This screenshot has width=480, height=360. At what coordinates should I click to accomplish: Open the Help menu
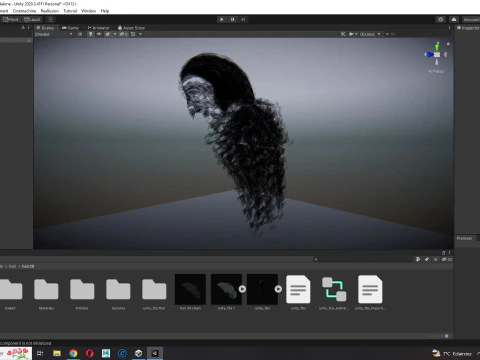coord(105,11)
